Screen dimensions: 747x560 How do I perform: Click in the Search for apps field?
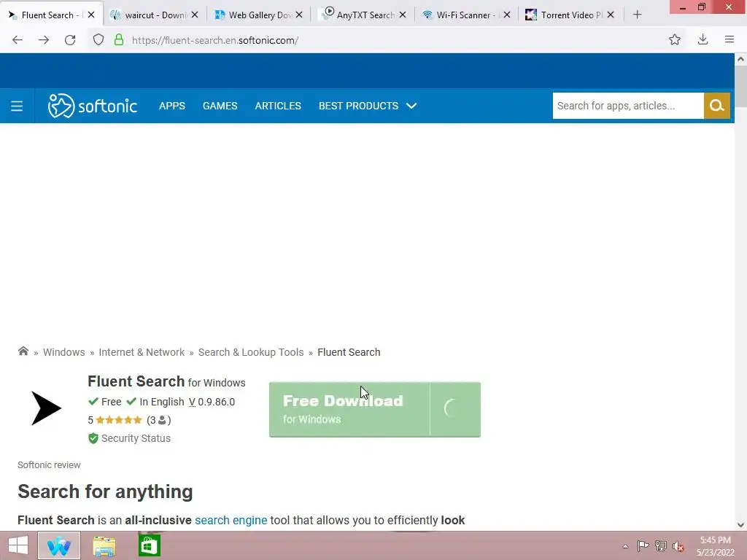click(628, 106)
